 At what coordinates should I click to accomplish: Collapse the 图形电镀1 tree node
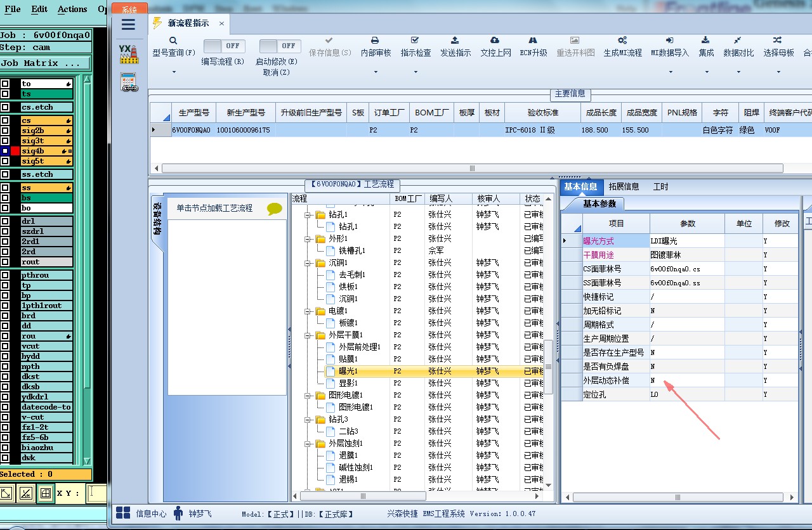coord(308,395)
